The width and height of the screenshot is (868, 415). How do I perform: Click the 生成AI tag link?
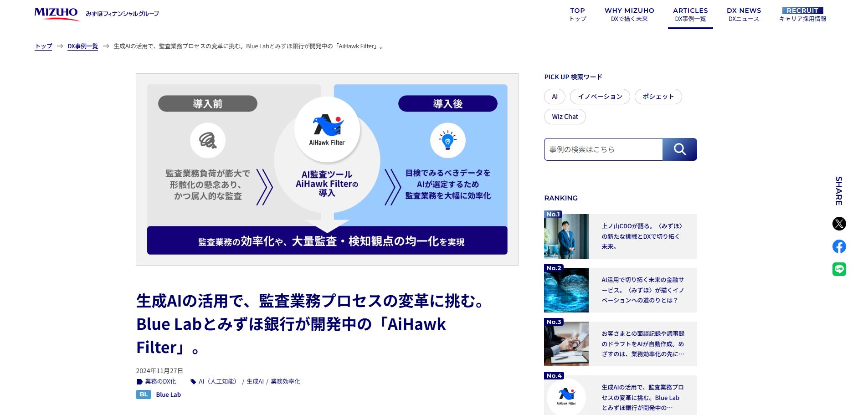pyautogui.click(x=255, y=382)
